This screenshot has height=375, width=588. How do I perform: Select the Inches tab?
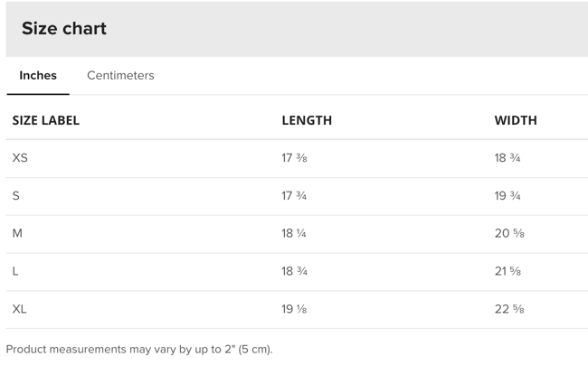(38, 76)
